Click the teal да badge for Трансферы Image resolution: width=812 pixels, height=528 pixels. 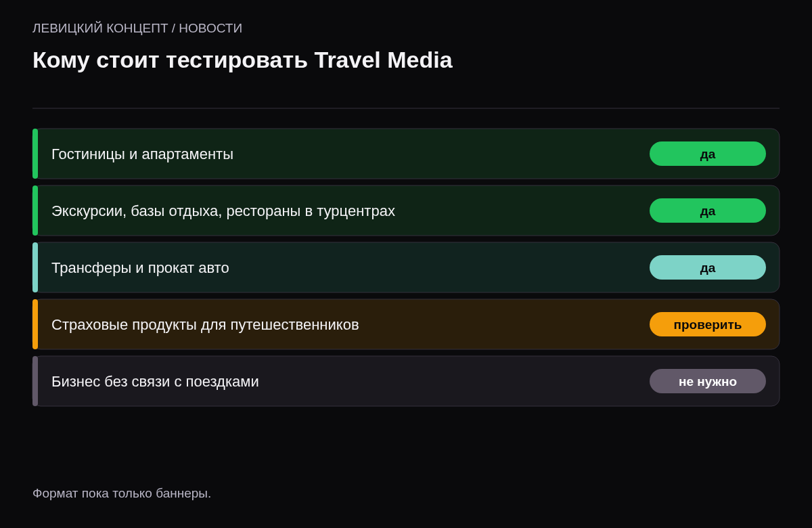pos(708,267)
